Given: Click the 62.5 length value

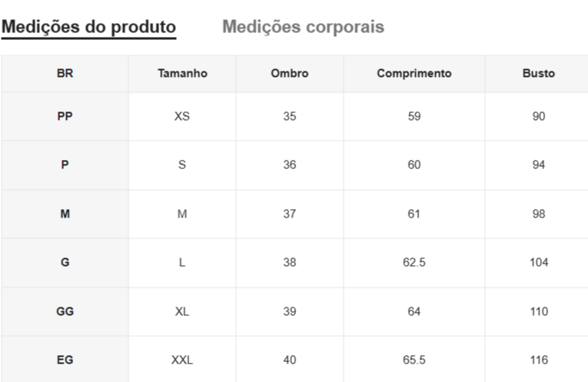Looking at the screenshot, I should tap(414, 263).
